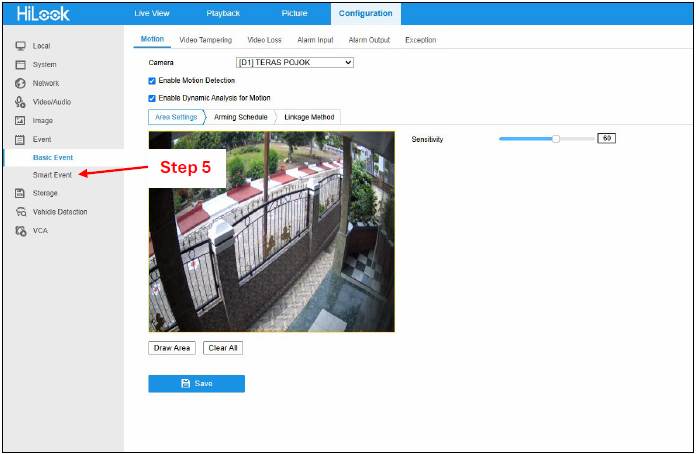This screenshot has height=454, width=696.
Task: Click the Storage disk icon
Action: [20, 193]
